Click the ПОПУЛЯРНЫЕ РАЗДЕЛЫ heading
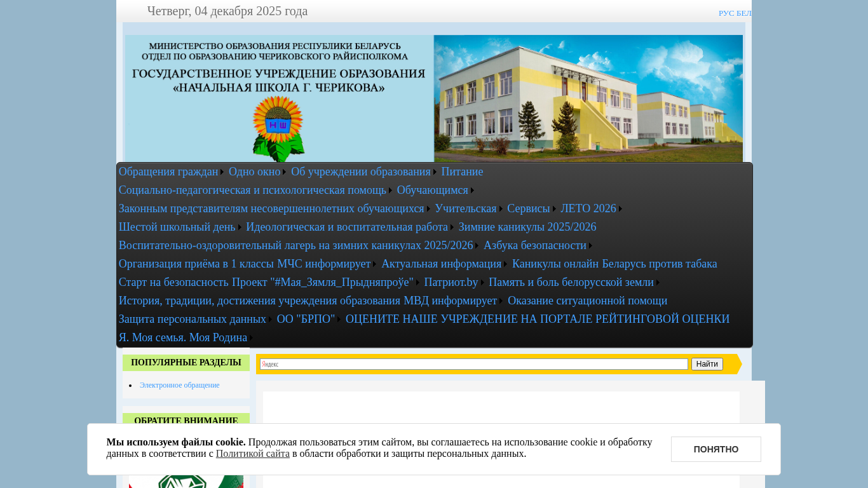Viewport: 868px width, 488px height. point(186,363)
